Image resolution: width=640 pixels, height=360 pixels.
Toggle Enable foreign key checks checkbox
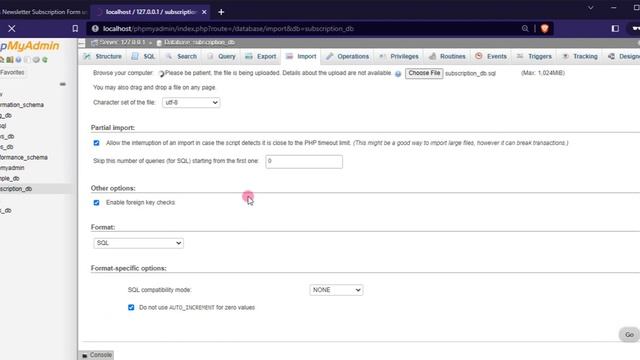[x=96, y=202]
